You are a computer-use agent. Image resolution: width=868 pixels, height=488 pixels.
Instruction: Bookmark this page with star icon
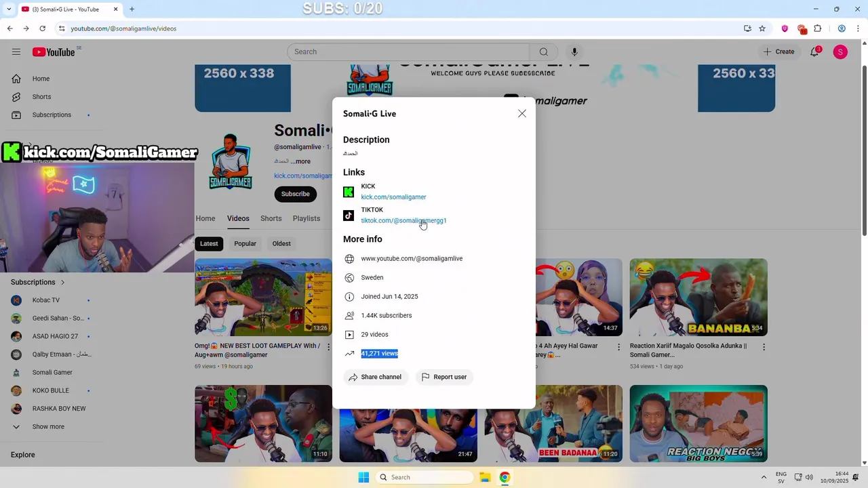762,28
